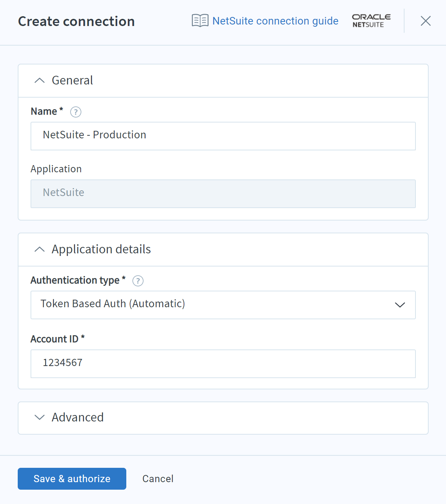
Task: Click the Account ID label
Action: pyautogui.click(x=57, y=339)
